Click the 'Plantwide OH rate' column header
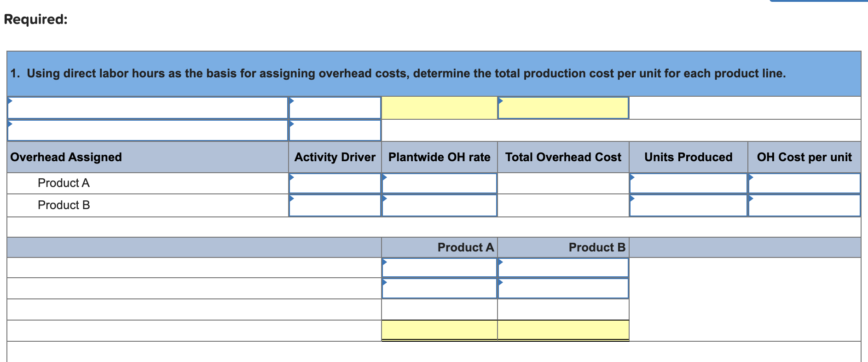868x362 pixels. pos(440,157)
